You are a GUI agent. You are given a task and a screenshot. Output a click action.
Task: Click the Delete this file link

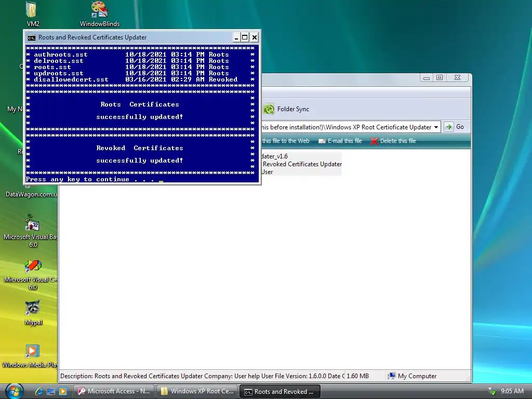(393, 141)
